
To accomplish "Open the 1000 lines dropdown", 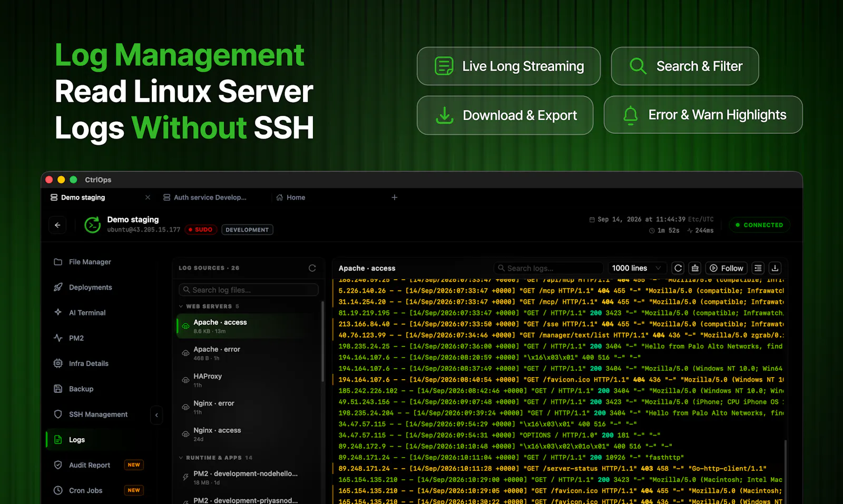I will (637, 268).
